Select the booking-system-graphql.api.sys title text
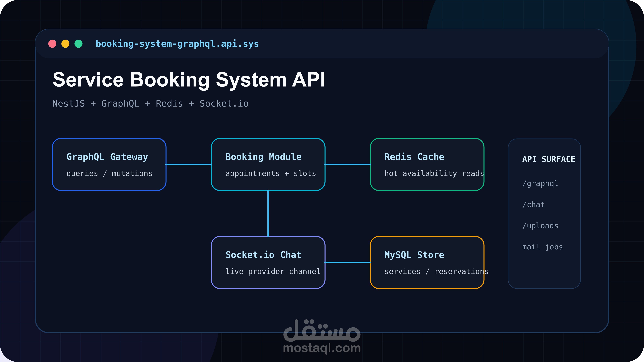644x362 pixels. pos(177,44)
